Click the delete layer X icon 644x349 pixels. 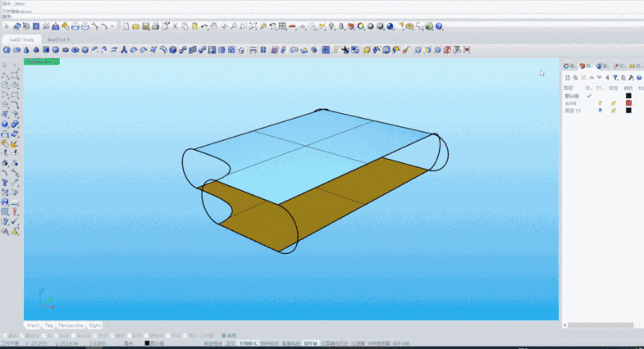584,78
